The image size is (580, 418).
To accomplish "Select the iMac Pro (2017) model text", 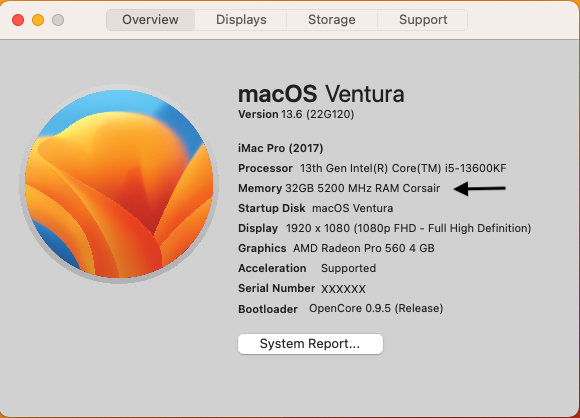I will [x=281, y=148].
